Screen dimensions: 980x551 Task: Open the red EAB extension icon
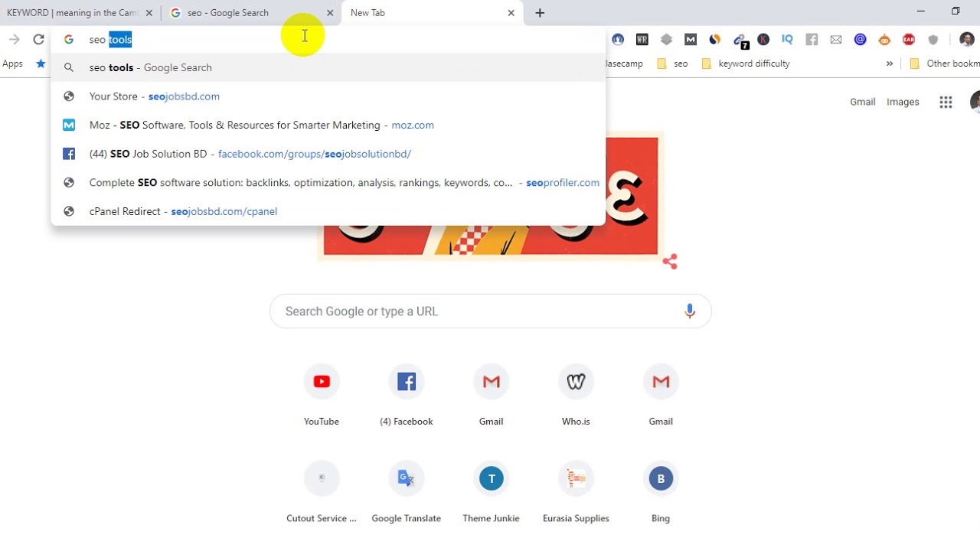tap(909, 40)
